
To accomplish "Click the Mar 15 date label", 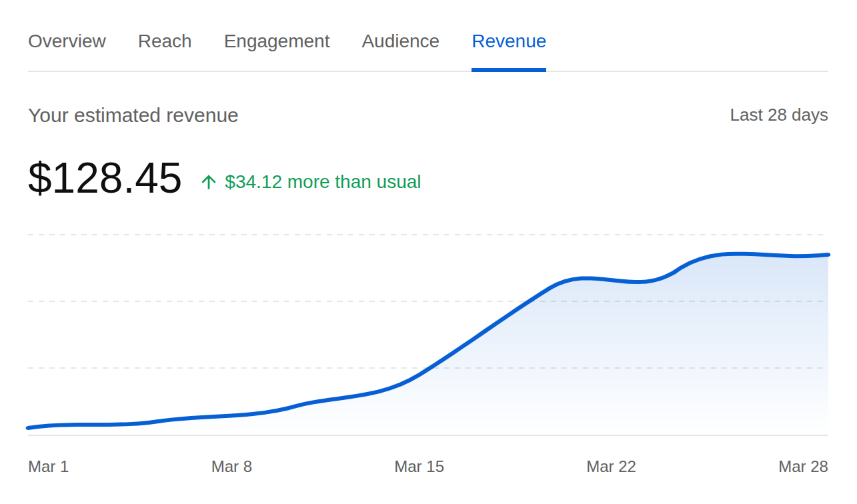I will coord(419,467).
